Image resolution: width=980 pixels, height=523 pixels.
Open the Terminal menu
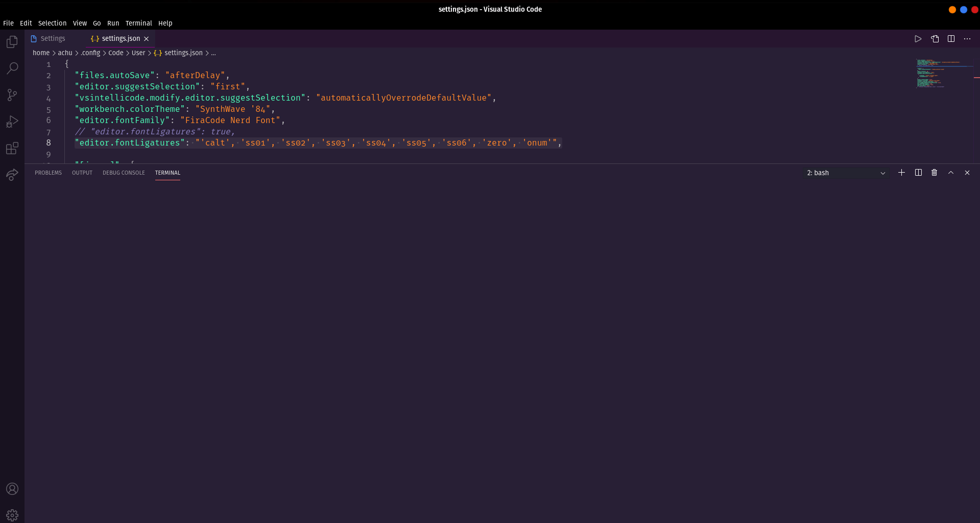point(139,23)
